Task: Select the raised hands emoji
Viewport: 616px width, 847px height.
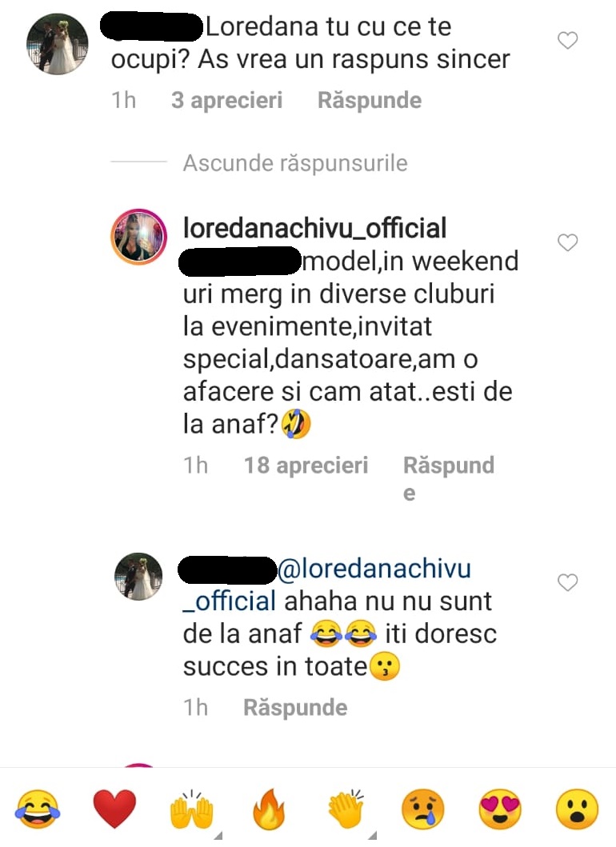Action: (191, 811)
